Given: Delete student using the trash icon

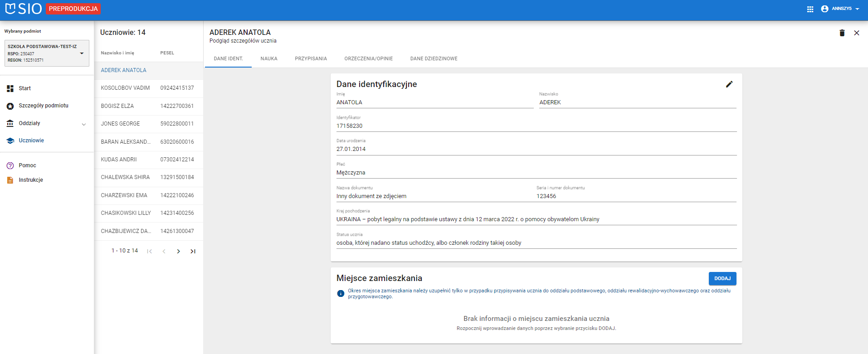Looking at the screenshot, I should coord(842,33).
